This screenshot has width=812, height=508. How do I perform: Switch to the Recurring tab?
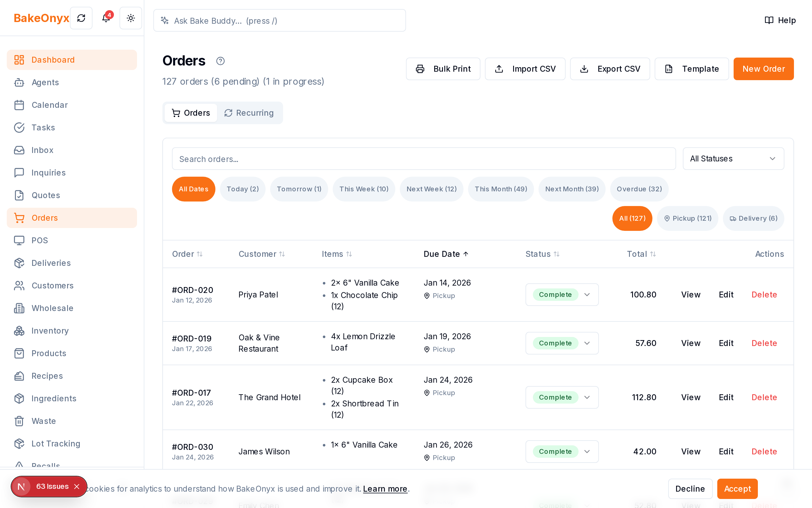click(249, 113)
